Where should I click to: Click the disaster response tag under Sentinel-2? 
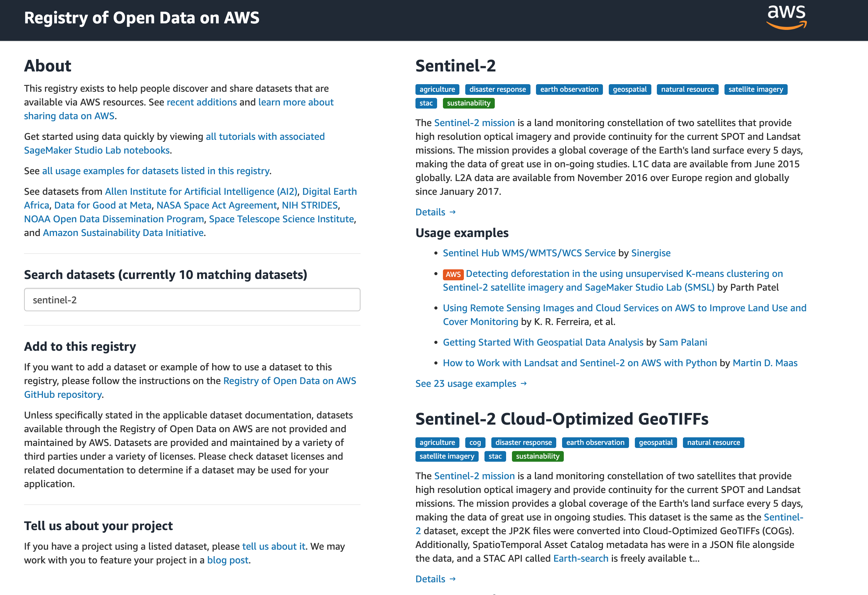497,89
